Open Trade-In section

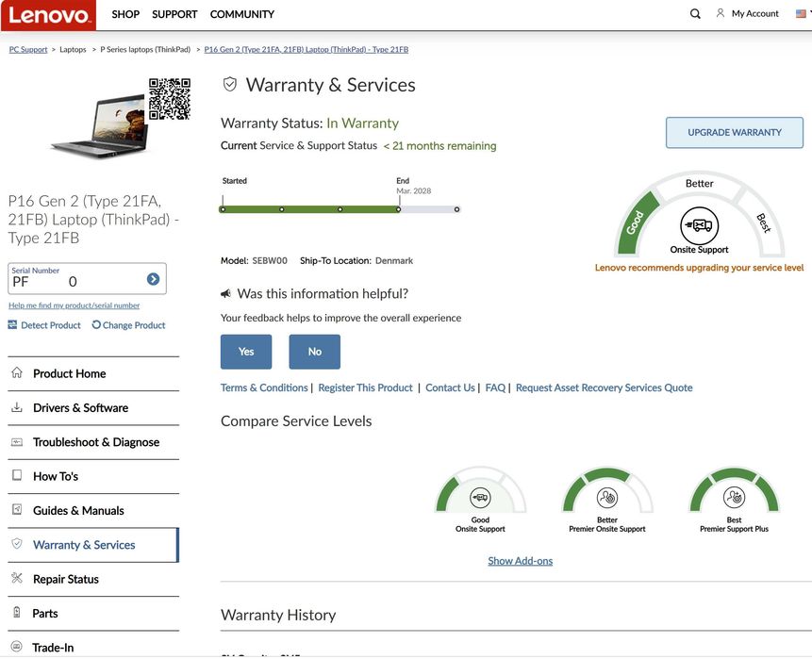coord(93,647)
